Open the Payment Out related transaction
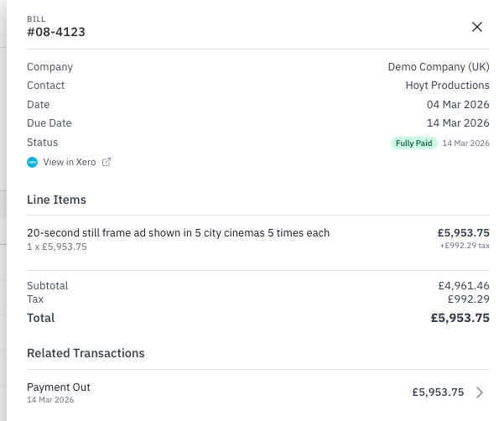 click(59, 387)
